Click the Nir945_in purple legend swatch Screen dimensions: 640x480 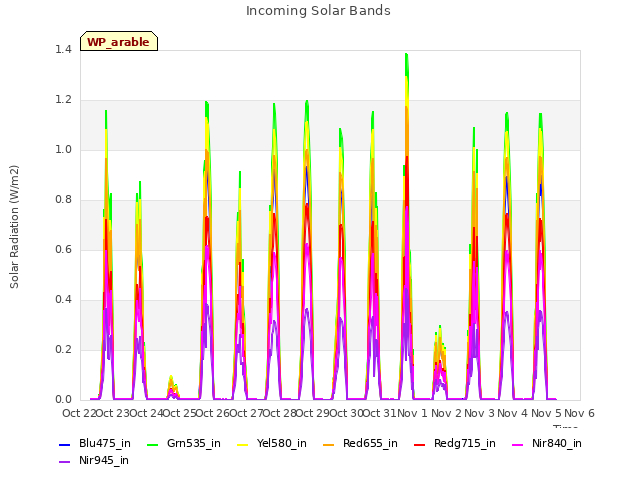click(x=64, y=462)
